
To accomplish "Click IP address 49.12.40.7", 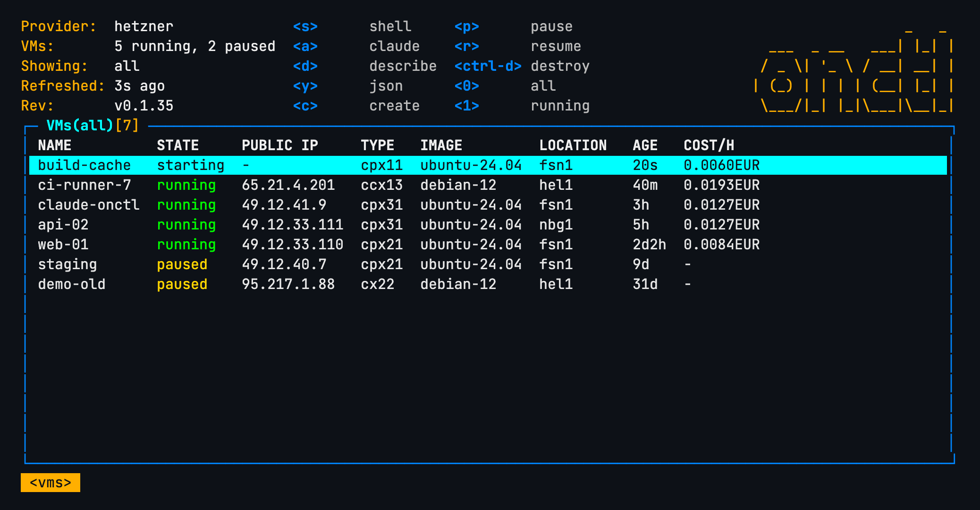I will point(284,264).
